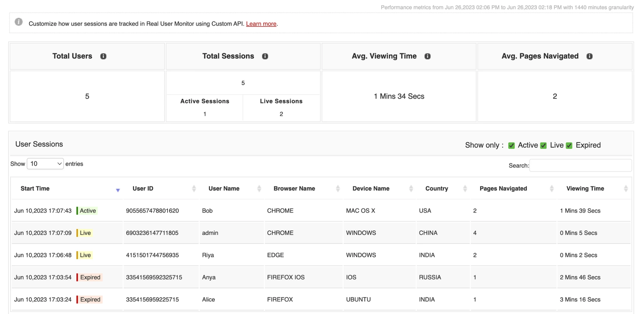Click the Live badge on Riya's session
This screenshot has width=644, height=314.
pyautogui.click(x=84, y=255)
